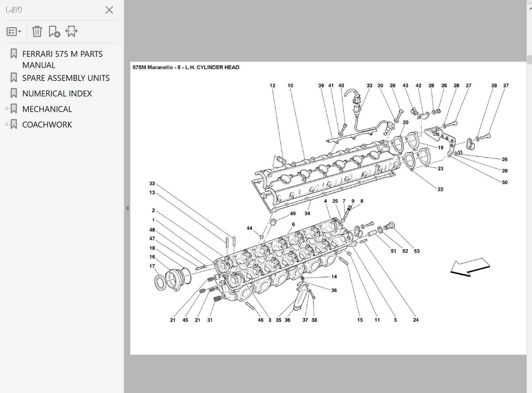The image size is (532, 393).
Task: Click part number 31 in the diagram
Action: (210, 320)
